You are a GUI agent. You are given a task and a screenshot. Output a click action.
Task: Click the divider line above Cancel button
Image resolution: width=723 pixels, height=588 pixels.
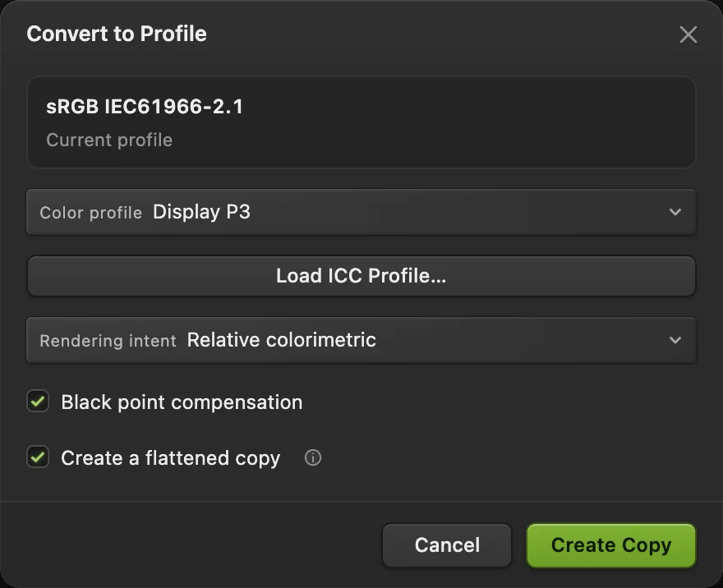361,502
